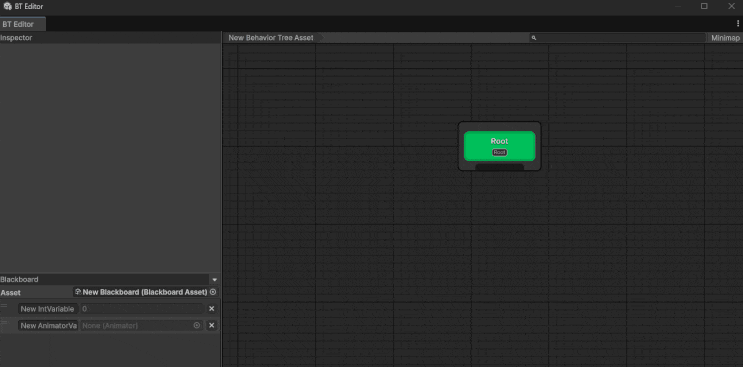Remove the New AnimatorVariable entry with the X button
743x367 pixels.
(x=212, y=325)
